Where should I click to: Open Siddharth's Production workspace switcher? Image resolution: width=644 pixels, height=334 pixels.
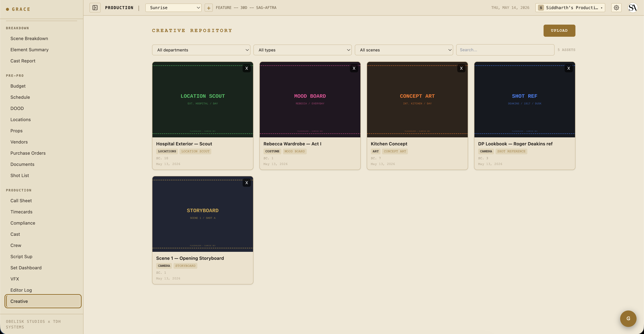[x=570, y=8]
